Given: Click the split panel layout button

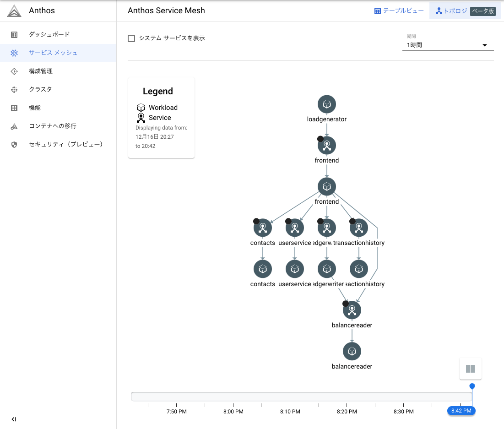Looking at the screenshot, I should [471, 369].
